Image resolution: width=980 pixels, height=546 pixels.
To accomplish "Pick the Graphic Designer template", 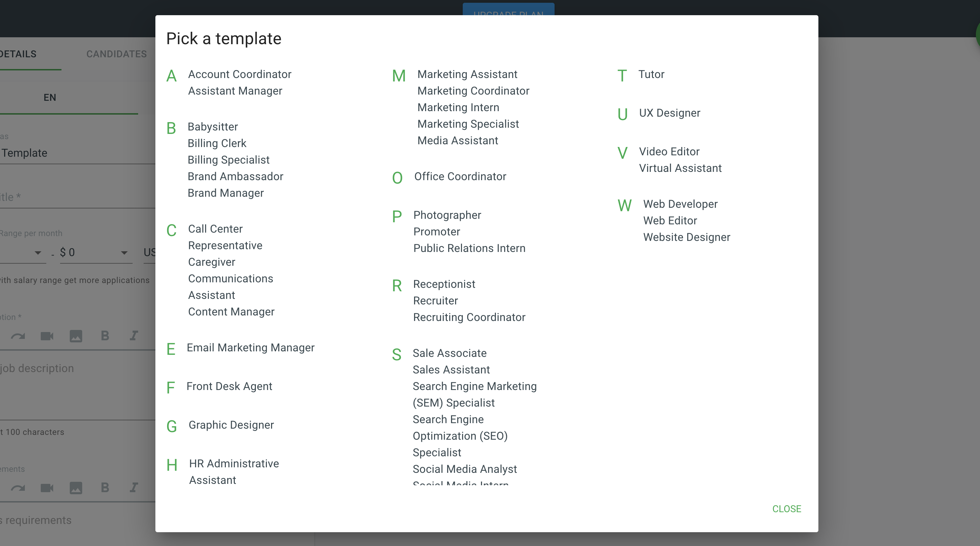I will coord(231,425).
